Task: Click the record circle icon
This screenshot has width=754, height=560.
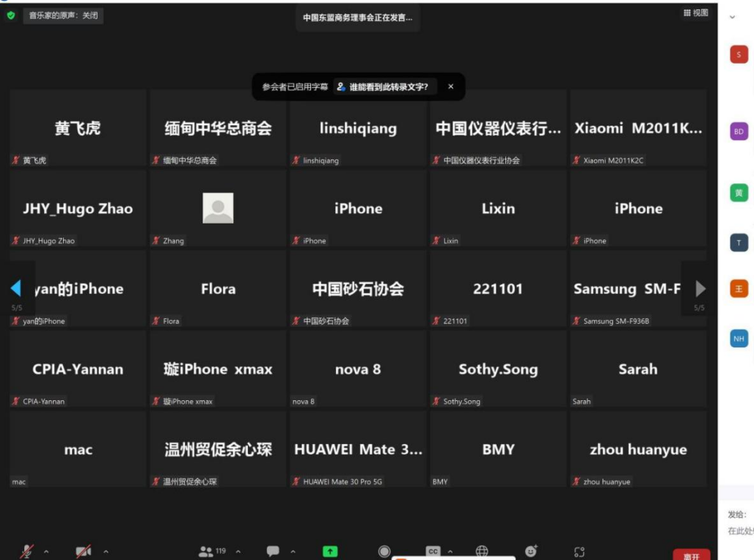Action: (384, 551)
